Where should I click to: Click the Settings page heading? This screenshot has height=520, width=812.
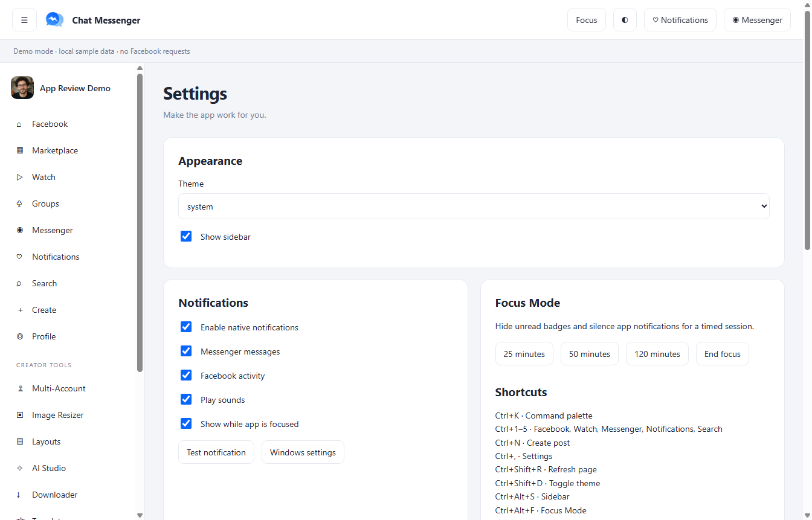[195, 94]
